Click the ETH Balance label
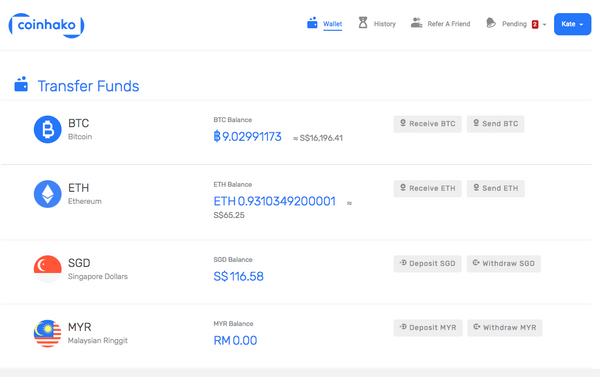The width and height of the screenshot is (600, 377). (233, 184)
